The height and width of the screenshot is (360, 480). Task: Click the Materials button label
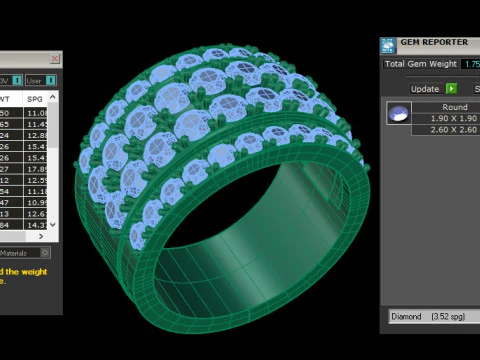click(13, 253)
